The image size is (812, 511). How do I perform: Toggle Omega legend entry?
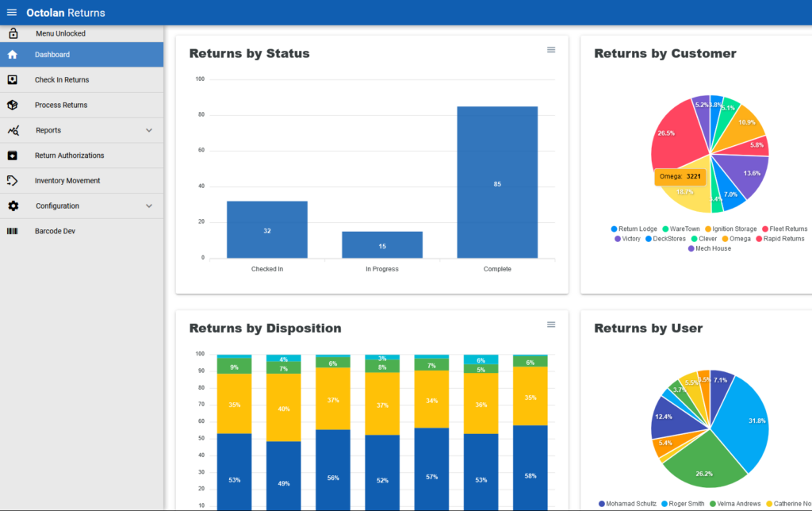pyautogui.click(x=737, y=238)
